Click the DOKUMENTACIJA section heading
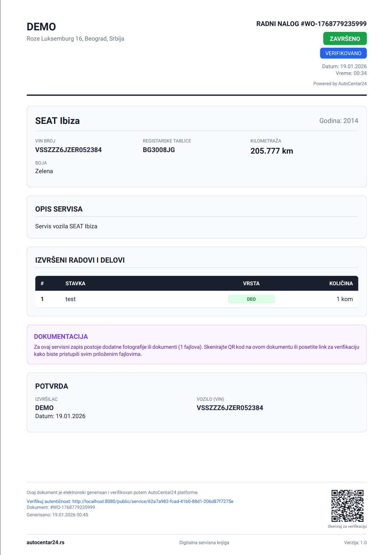This screenshot has width=392, height=555. tap(61, 337)
